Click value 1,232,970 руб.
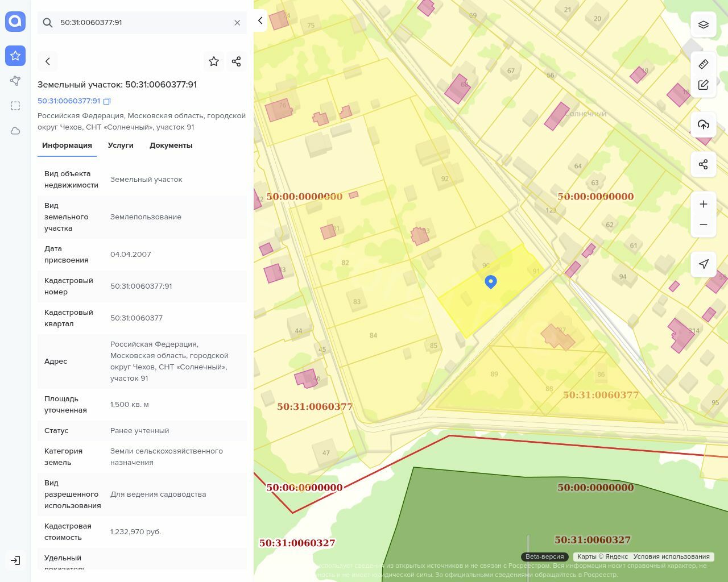The width and height of the screenshot is (728, 582). pos(135,532)
